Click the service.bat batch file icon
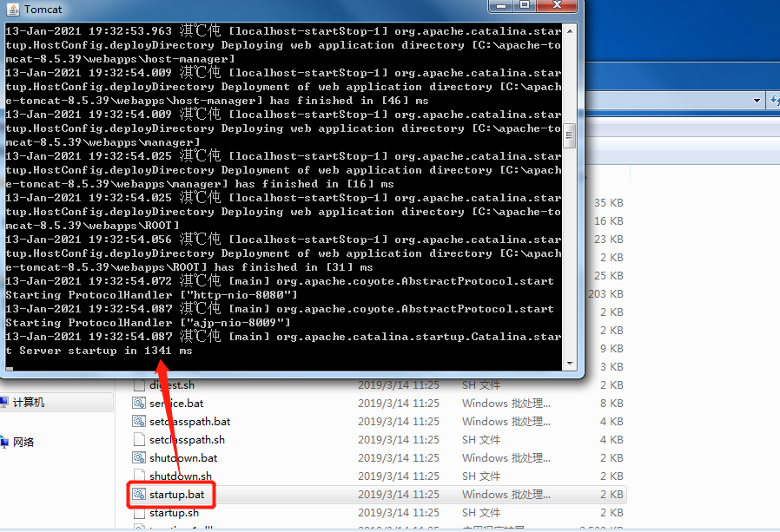This screenshot has width=780, height=532. coord(139,403)
